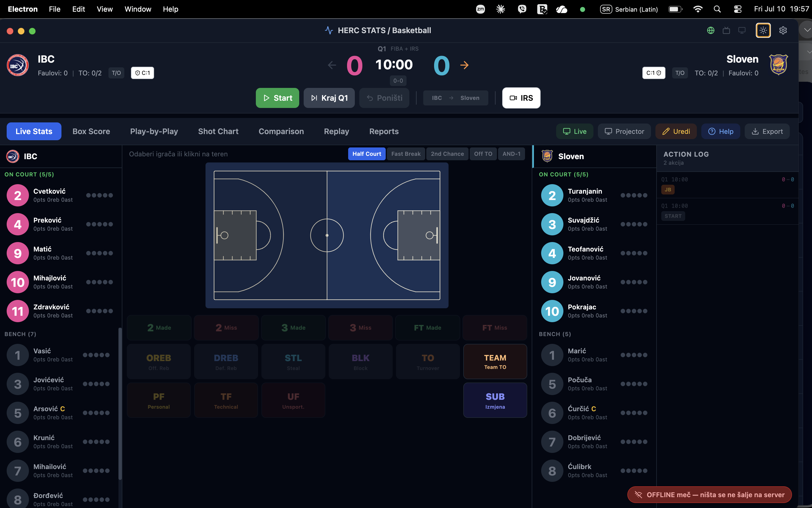
Task: Click the JB action log entry
Action: [727, 185]
